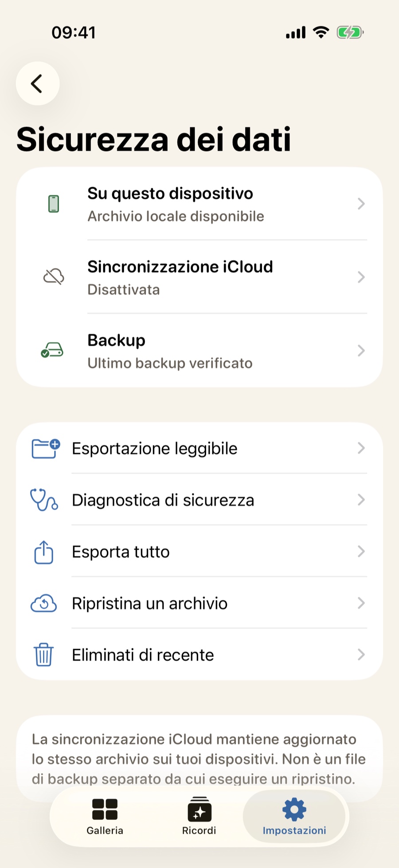Tap the back arrow button
Viewport: 399px width, 868px height.
(38, 83)
